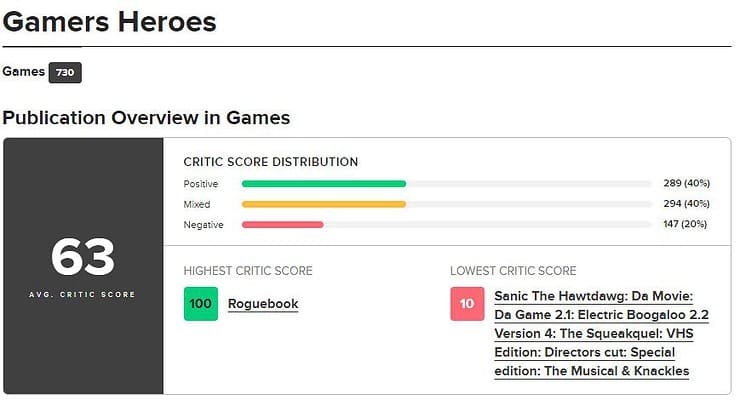
Task: Click the 147 (20%) negative count
Action: tap(685, 224)
